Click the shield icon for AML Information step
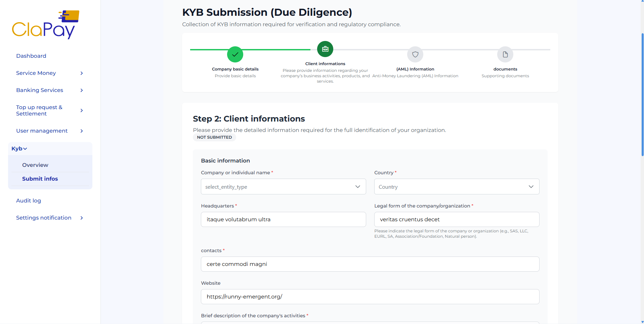The height and width of the screenshot is (324, 644). [x=415, y=54]
